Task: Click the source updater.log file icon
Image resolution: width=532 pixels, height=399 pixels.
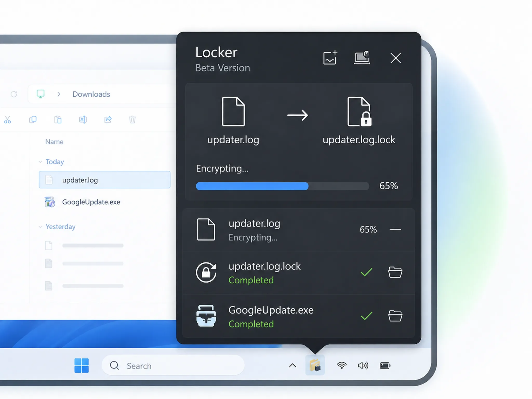Action: pyautogui.click(x=233, y=111)
